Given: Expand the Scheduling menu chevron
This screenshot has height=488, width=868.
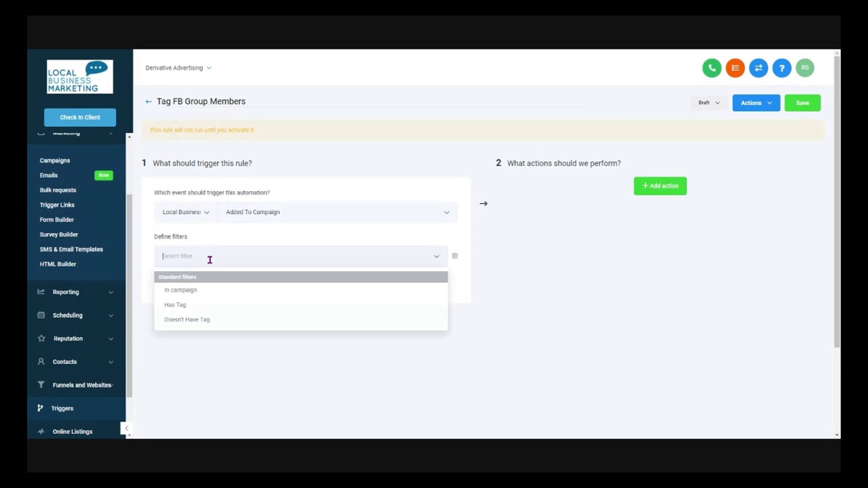Looking at the screenshot, I should tap(111, 315).
